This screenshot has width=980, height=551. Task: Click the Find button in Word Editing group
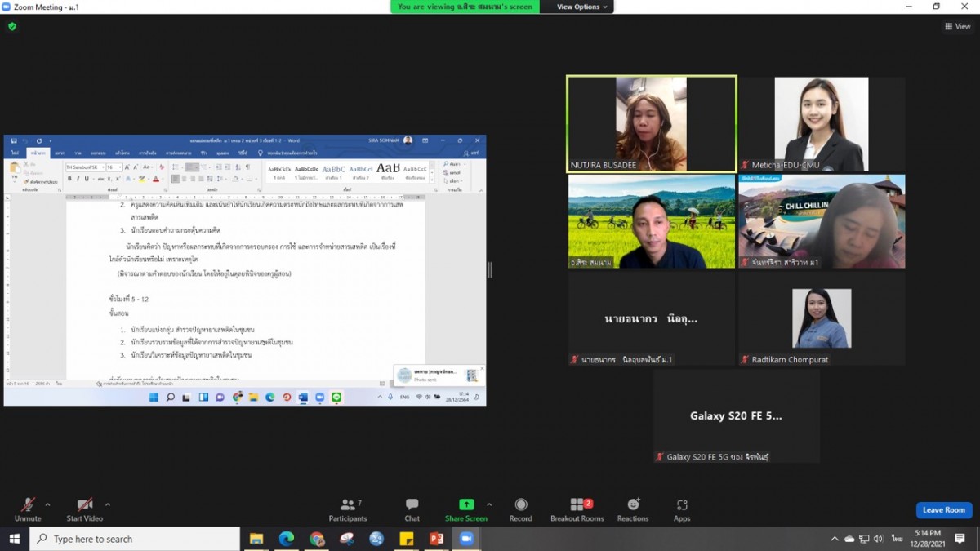[x=453, y=164]
